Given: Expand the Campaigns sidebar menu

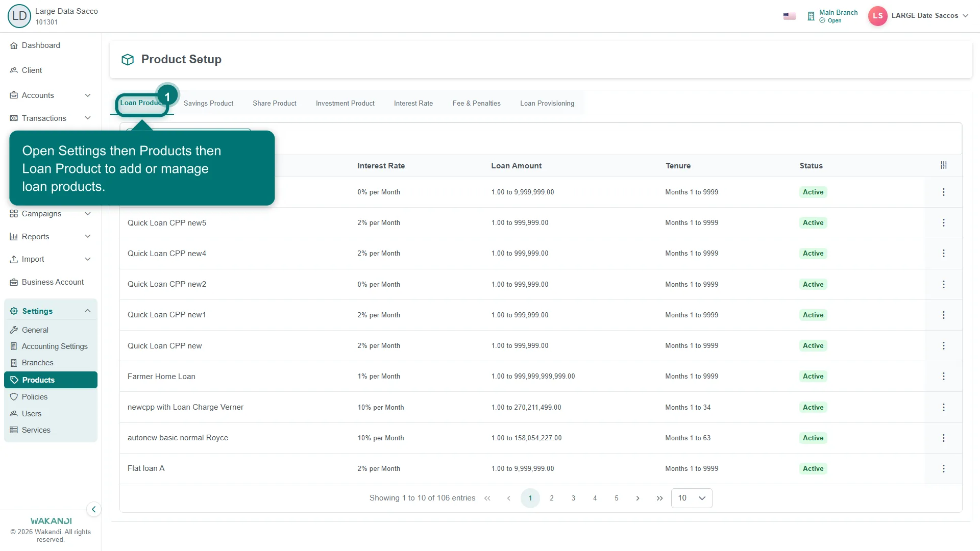Looking at the screenshot, I should pyautogui.click(x=50, y=214).
